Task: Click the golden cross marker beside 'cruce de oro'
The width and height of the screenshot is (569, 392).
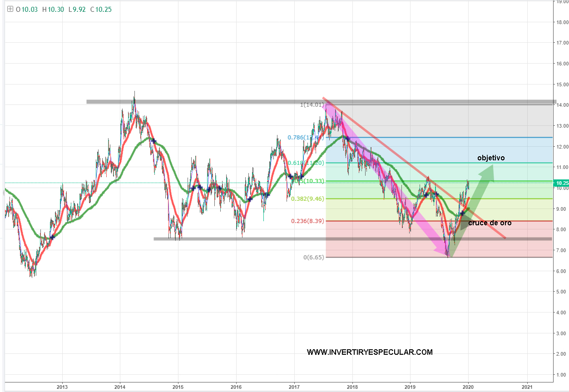Action: (462, 213)
